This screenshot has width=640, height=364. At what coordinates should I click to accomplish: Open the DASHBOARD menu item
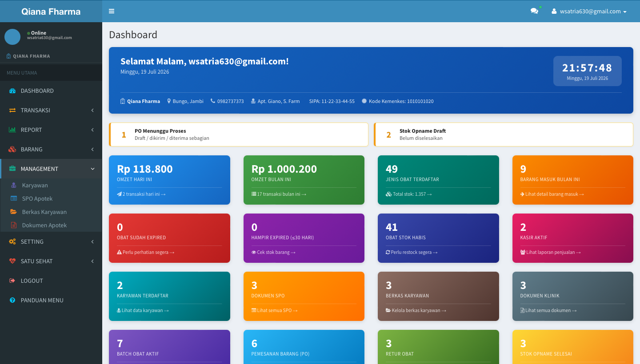coord(51,91)
